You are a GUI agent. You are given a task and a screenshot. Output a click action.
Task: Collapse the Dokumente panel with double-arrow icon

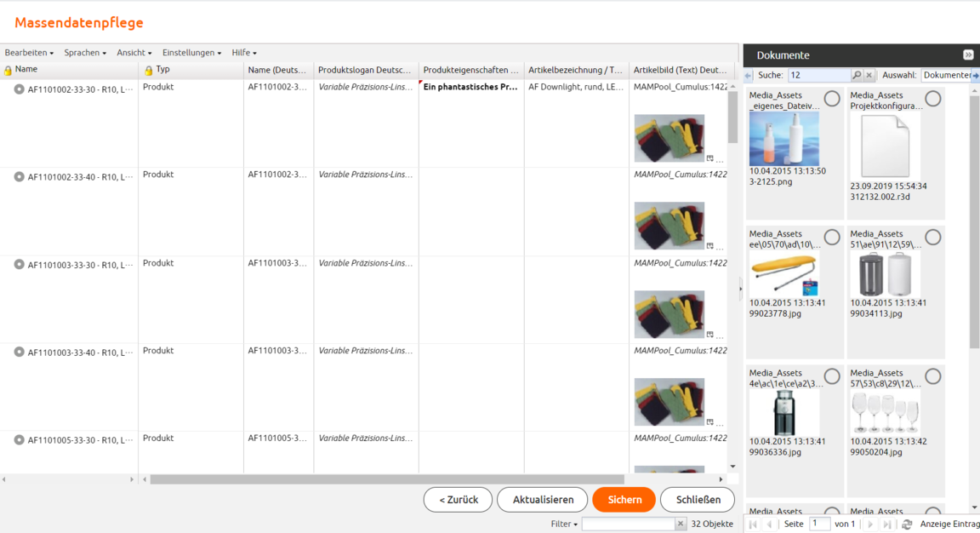point(968,55)
